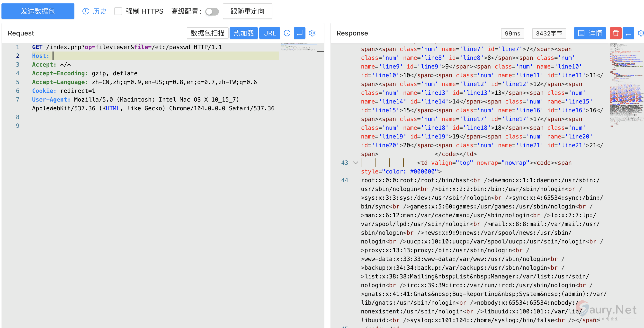Open 历史 history link
The image size is (644, 328).
[x=99, y=11]
